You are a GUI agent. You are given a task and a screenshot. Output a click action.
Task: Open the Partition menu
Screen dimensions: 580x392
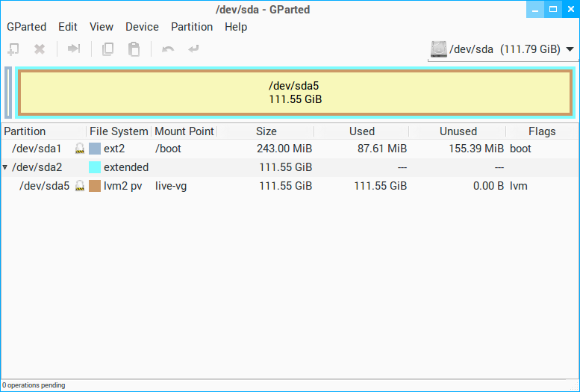(192, 27)
